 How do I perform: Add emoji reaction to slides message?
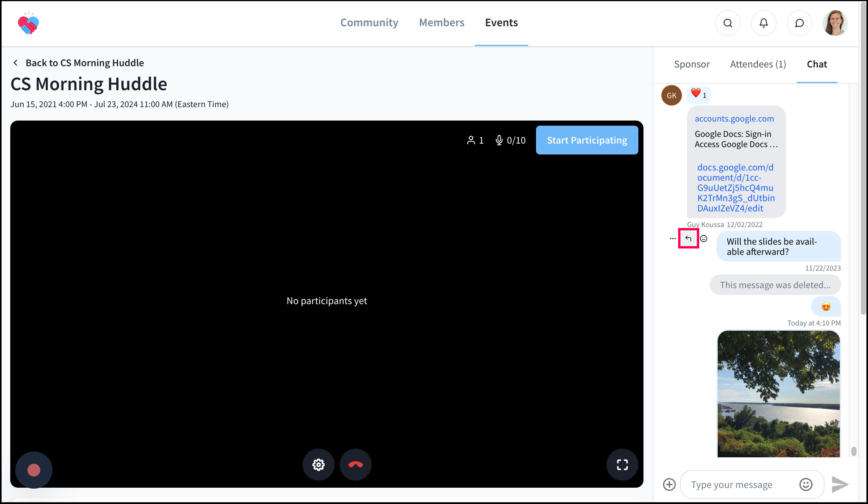(704, 238)
